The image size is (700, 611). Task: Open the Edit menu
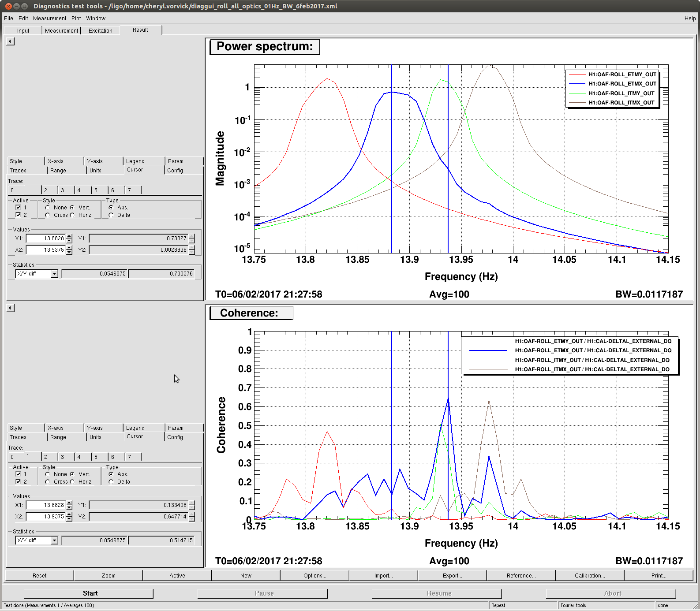(23, 19)
